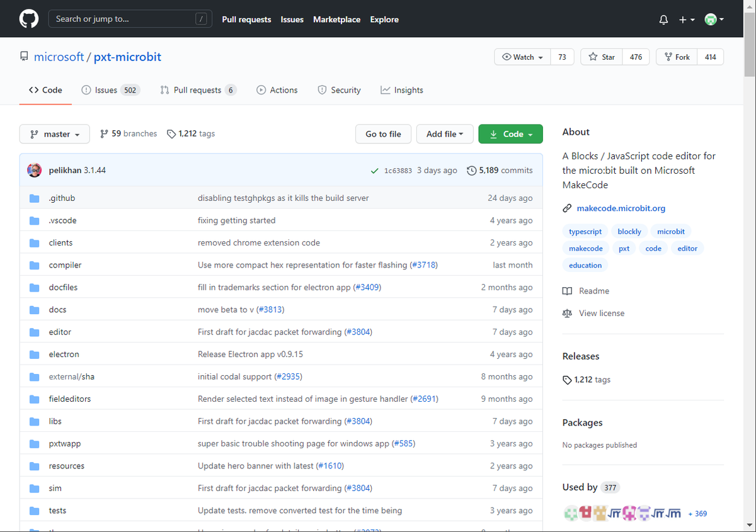Open the fieldeditors folder name
Screen dimensions: 756x532
[x=70, y=399]
